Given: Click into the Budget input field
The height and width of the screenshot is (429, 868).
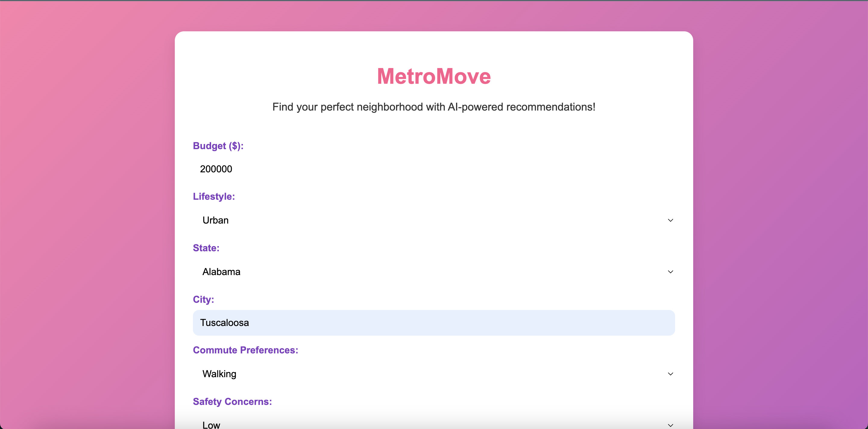Looking at the screenshot, I should click(x=433, y=169).
